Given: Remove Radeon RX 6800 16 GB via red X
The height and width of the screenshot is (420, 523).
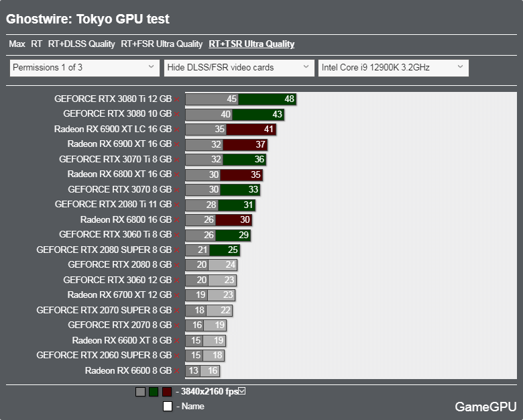Looking at the screenshot, I should click(x=177, y=220).
